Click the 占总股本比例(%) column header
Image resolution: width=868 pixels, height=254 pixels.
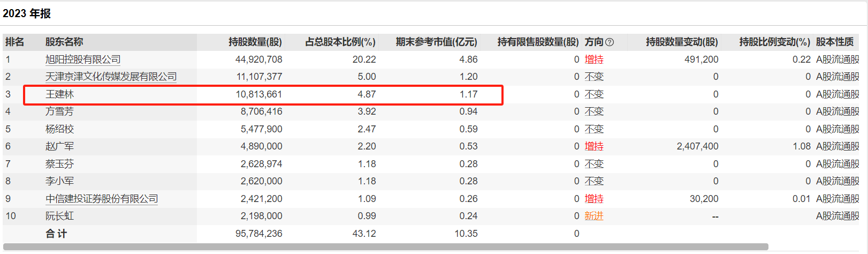[x=340, y=42]
